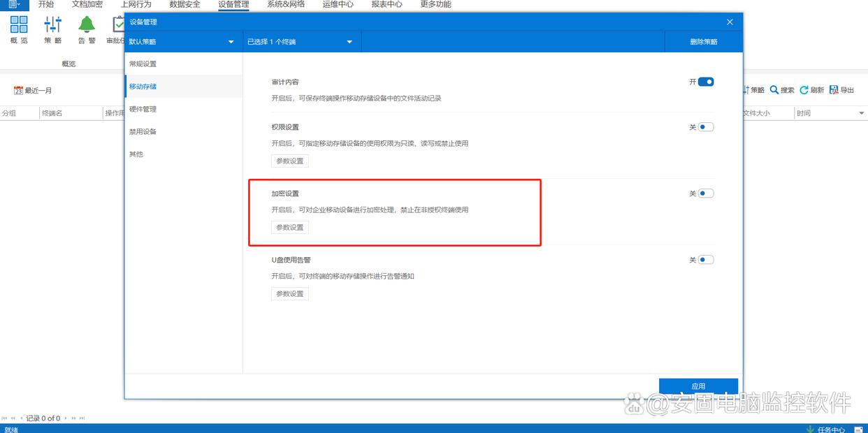Enable the 加密设置 toggle switch
This screenshot has height=433, width=868.
coord(705,193)
